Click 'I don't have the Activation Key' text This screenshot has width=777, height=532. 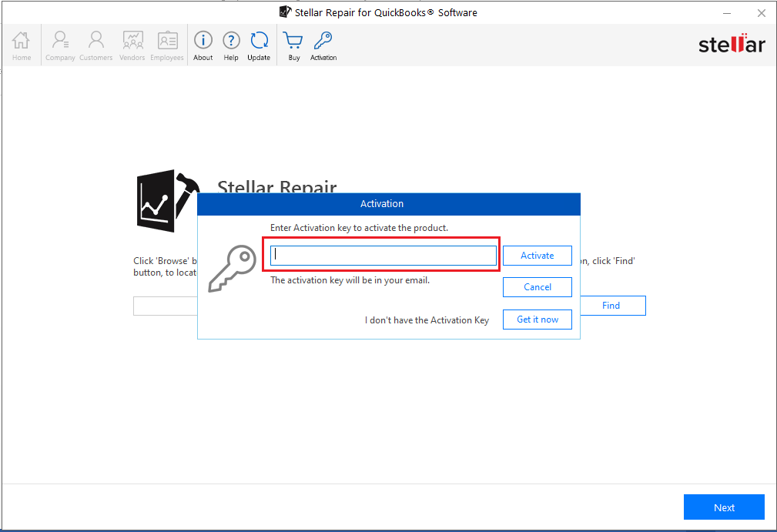[x=427, y=320]
